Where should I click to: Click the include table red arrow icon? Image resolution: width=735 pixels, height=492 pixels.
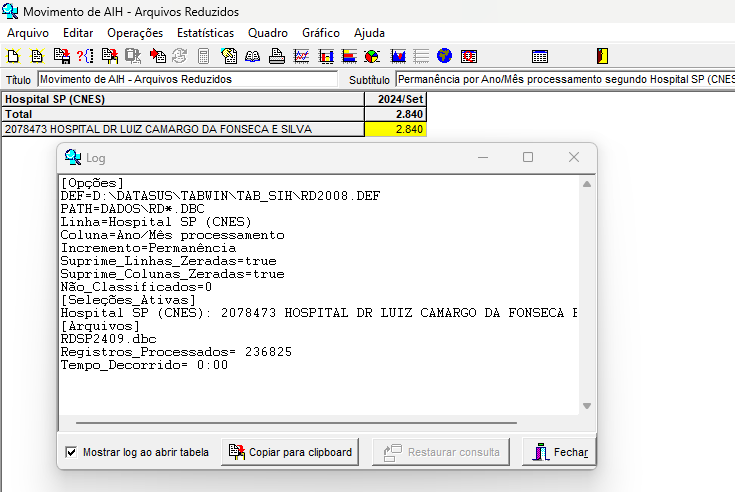tap(158, 56)
